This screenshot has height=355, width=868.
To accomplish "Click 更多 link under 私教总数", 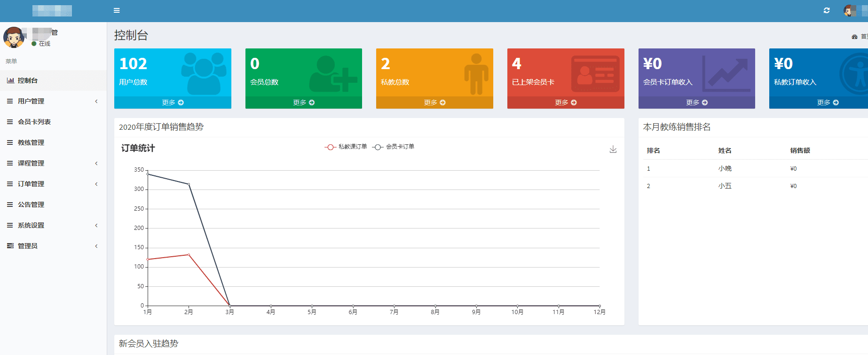I will click(434, 103).
